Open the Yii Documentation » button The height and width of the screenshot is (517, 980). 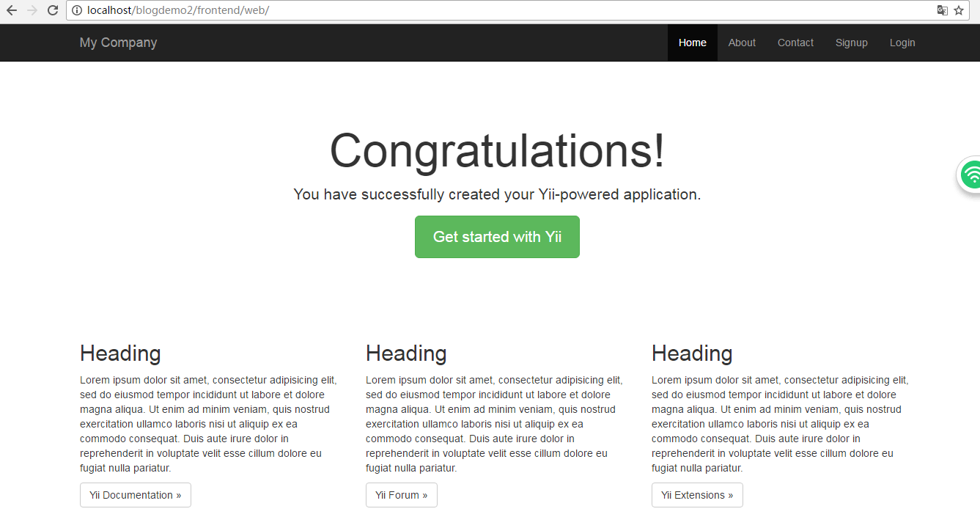[x=136, y=495]
